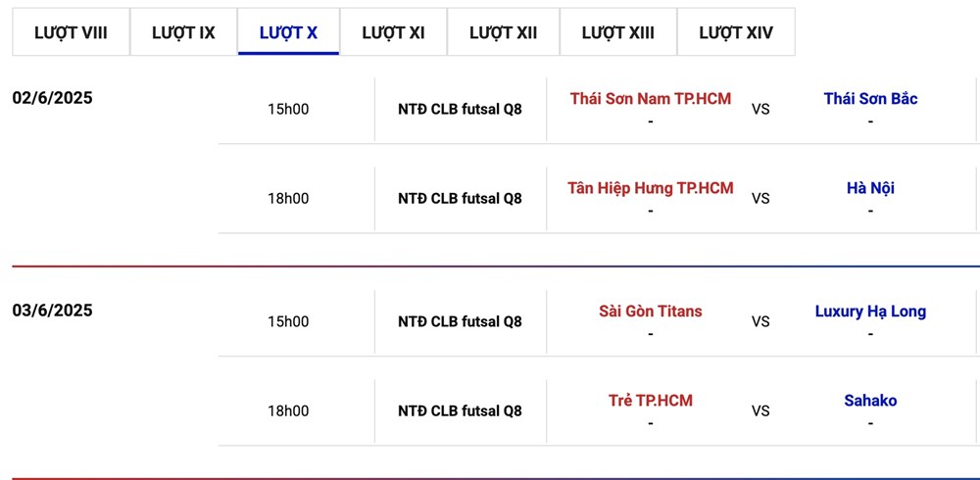Open Thái Sơn Nam TP.HCM team link
The width and height of the screenshot is (980, 480).
click(x=651, y=99)
